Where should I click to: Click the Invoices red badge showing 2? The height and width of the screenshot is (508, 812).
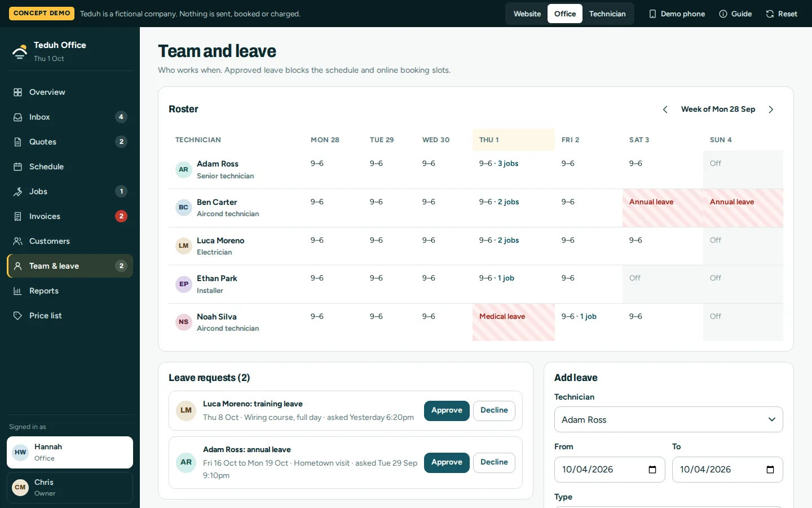point(121,216)
